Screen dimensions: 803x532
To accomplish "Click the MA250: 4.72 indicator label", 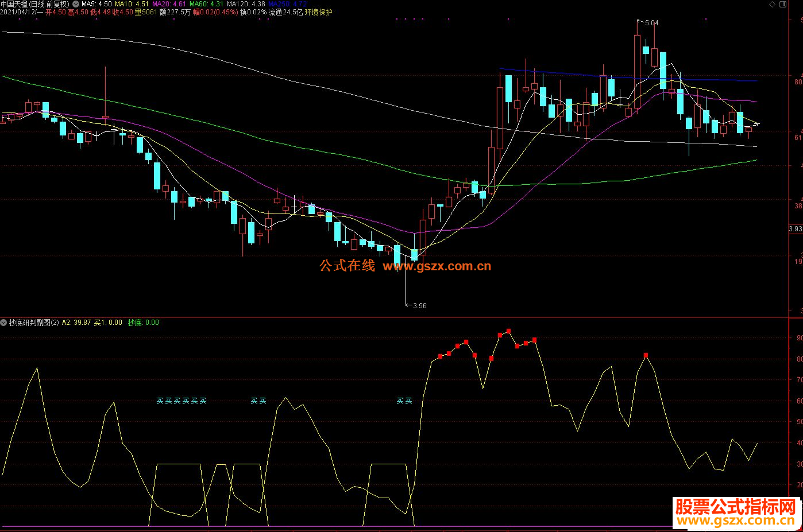I will pyautogui.click(x=288, y=4).
